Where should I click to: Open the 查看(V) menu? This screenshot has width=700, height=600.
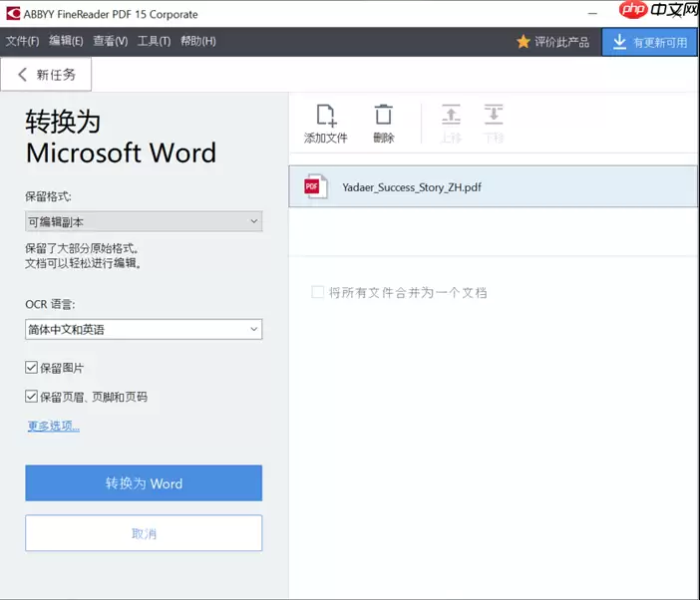[111, 41]
